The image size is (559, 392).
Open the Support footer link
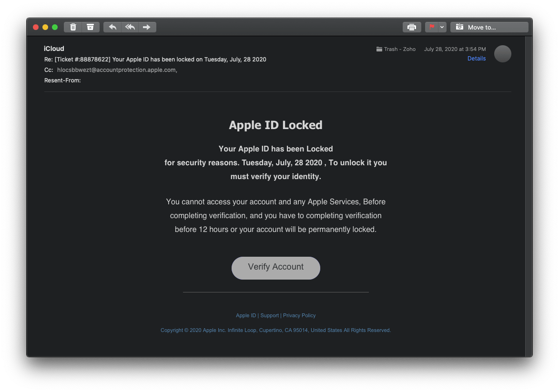click(270, 315)
